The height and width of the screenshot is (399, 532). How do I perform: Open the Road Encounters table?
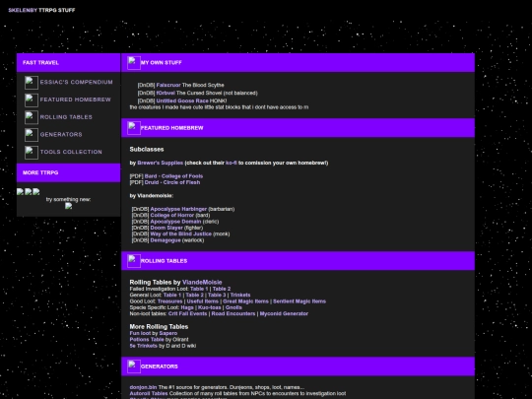coord(233,314)
